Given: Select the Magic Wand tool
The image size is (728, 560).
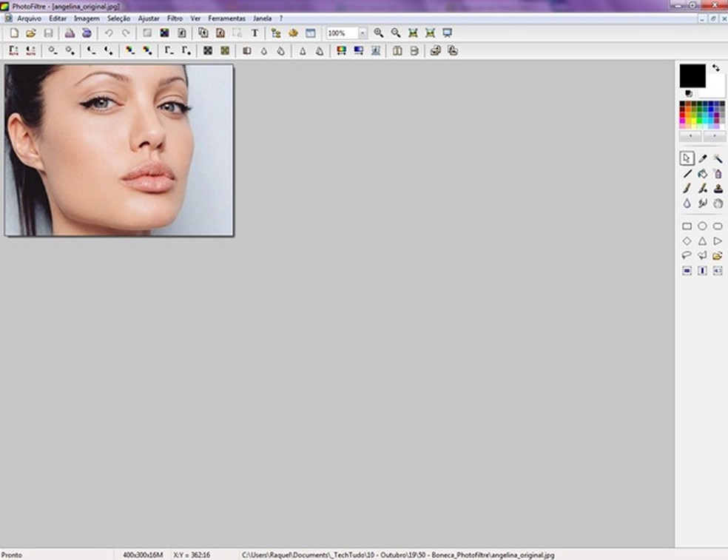Looking at the screenshot, I should pyautogui.click(x=718, y=158).
